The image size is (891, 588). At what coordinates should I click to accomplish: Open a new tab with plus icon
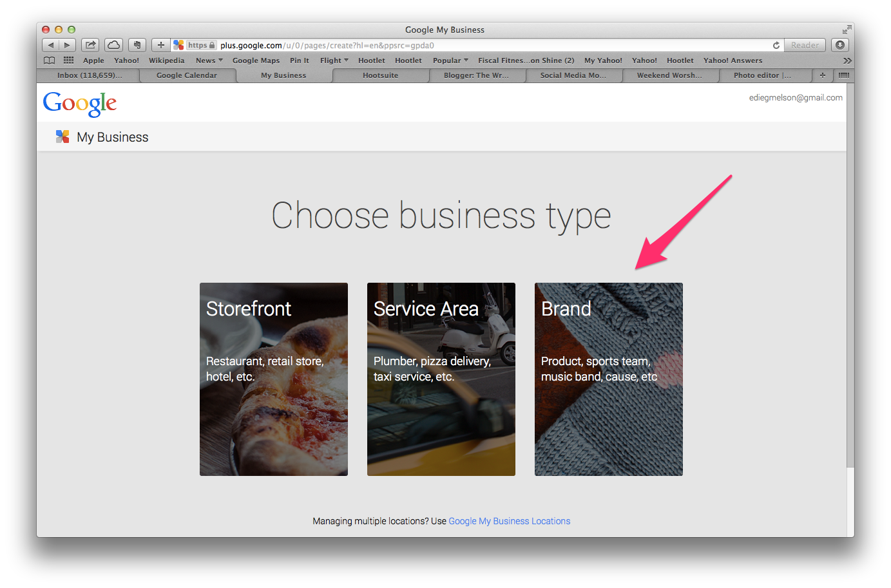click(823, 75)
